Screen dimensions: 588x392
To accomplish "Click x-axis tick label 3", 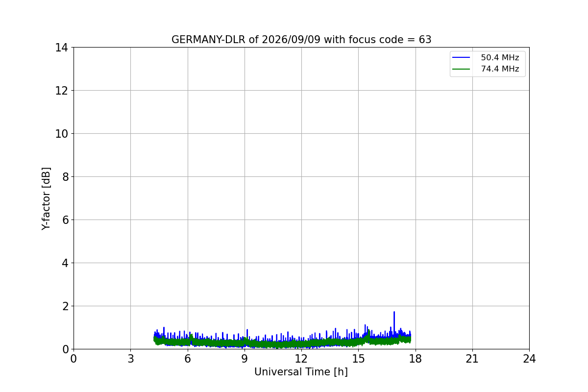I will (x=130, y=359).
